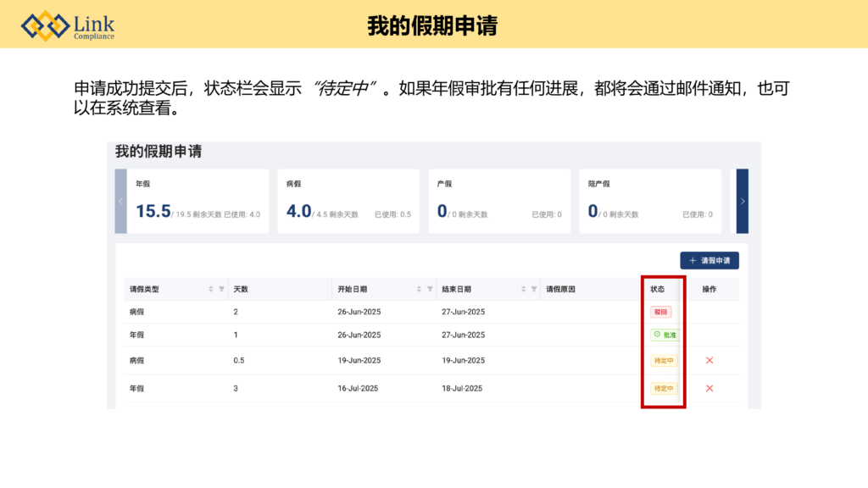Click the Link Compliance logo
The width and height of the screenshot is (868, 488).
point(68,25)
